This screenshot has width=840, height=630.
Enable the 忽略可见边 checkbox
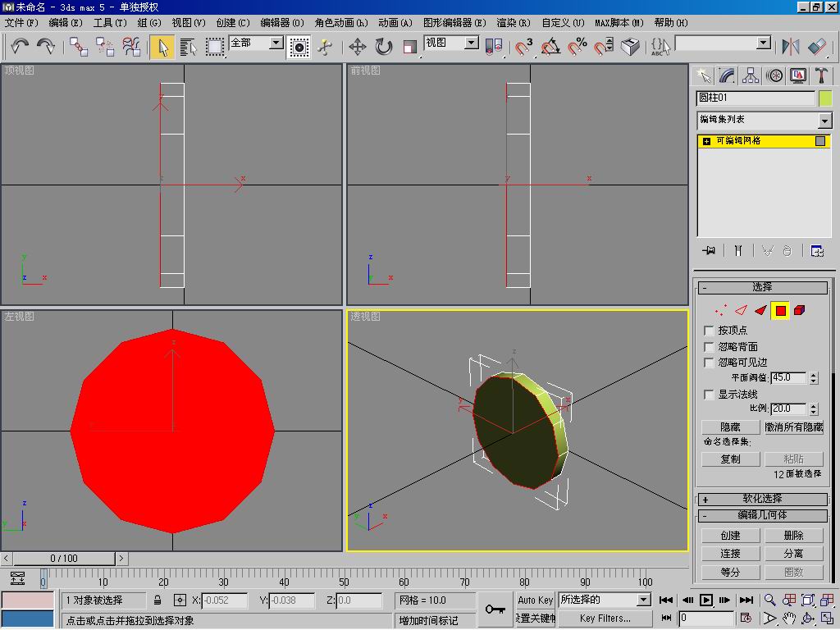(x=709, y=363)
